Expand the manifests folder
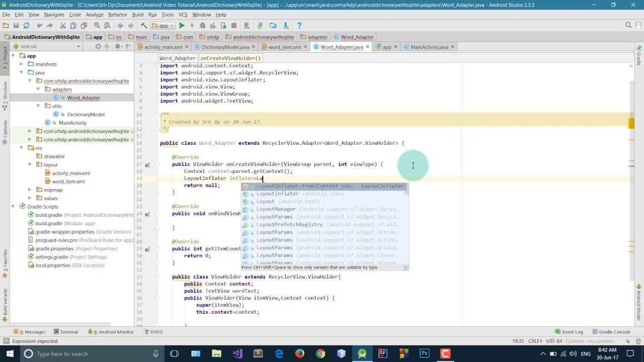Viewport: 644px width, 362px height. click(x=22, y=64)
